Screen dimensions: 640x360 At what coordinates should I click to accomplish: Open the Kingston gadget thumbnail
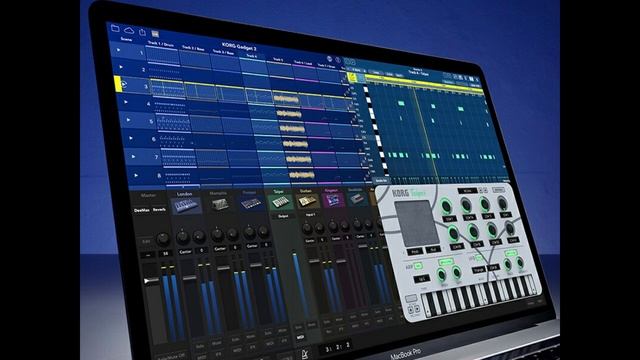(333, 200)
